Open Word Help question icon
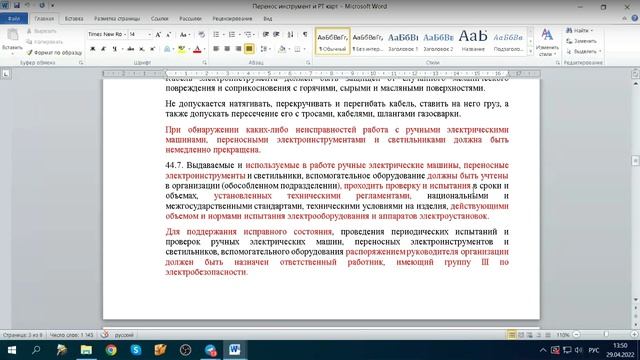The image size is (640, 360). (634, 18)
